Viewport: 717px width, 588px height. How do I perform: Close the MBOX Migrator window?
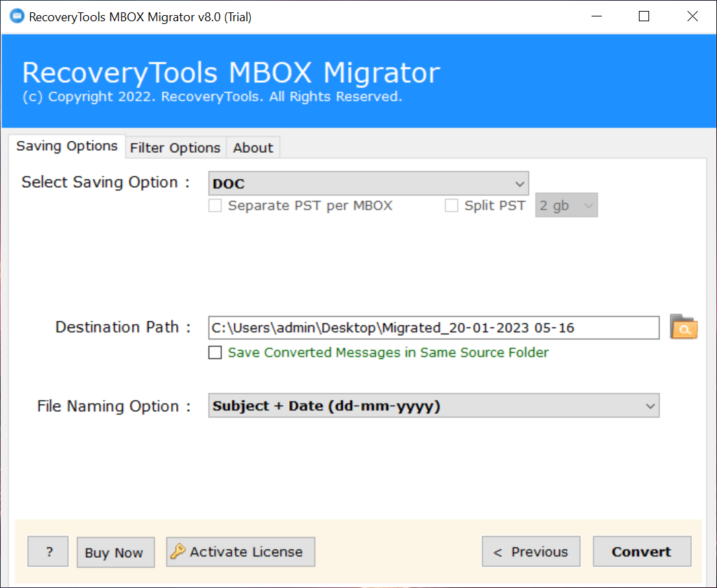pyautogui.click(x=692, y=17)
